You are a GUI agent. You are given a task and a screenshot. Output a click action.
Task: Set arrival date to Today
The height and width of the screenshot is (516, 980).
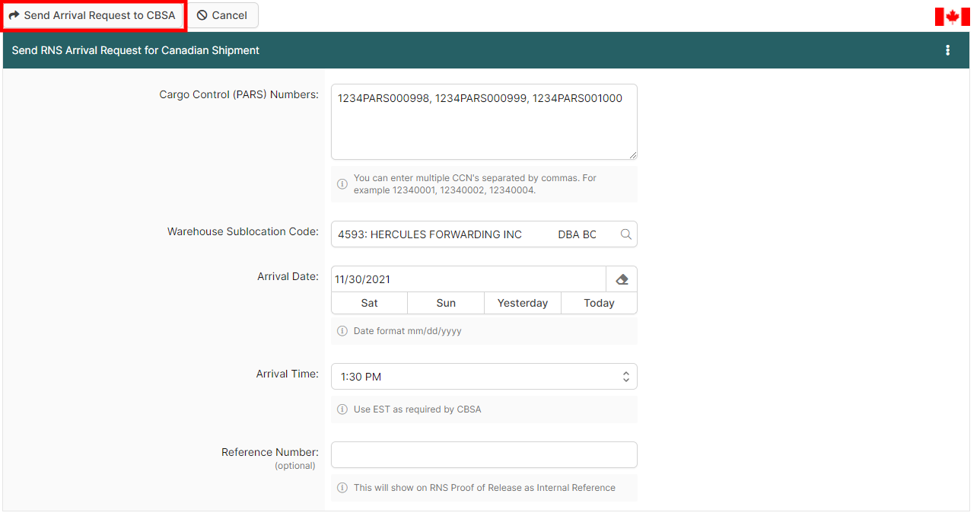(599, 303)
